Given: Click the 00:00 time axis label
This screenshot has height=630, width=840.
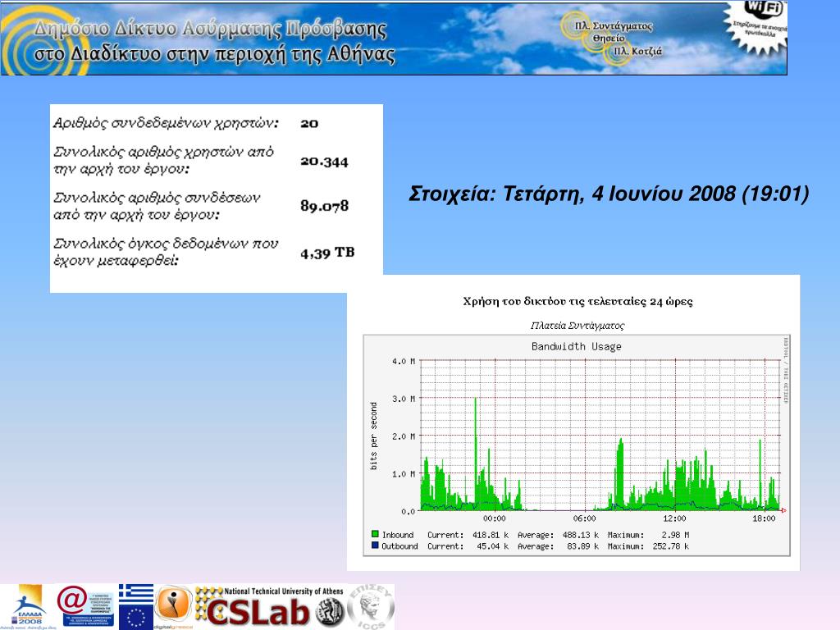Looking at the screenshot, I should [494, 518].
